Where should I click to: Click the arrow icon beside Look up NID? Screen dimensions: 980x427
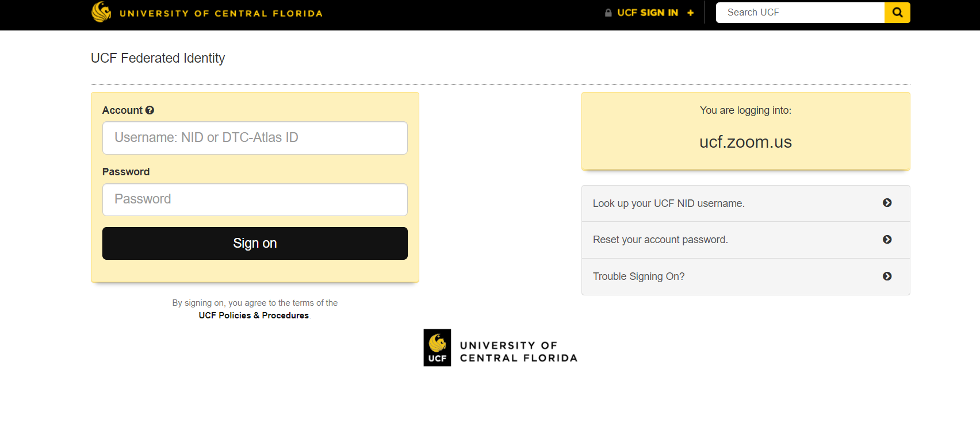coord(887,203)
